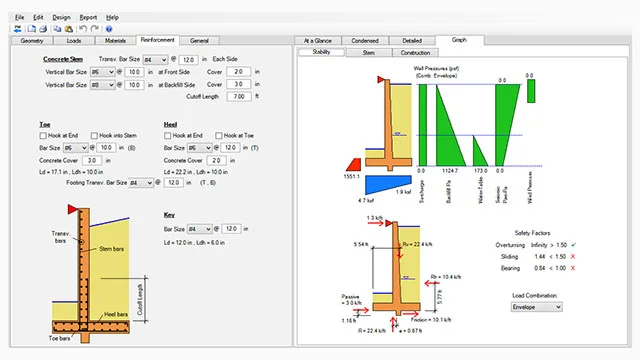
Task: Click the Cutoff Length input field
Action: coord(239,97)
